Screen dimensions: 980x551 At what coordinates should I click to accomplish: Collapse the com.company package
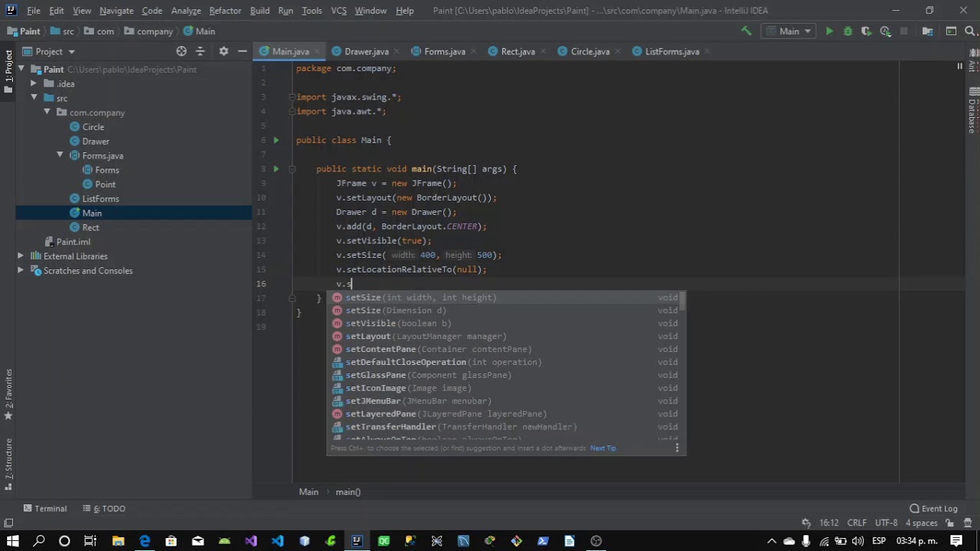tap(47, 112)
